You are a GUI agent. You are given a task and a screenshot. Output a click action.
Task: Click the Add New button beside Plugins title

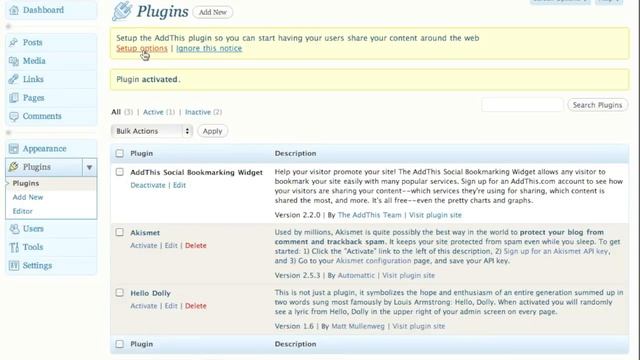point(213,12)
